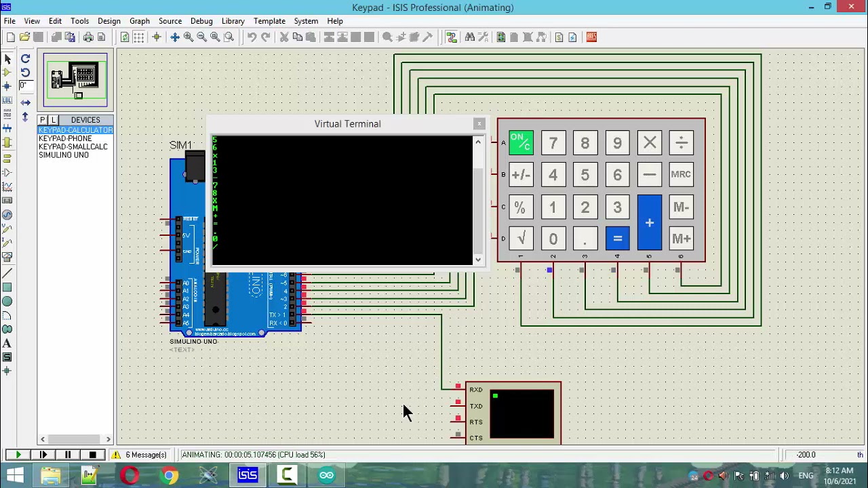Click Virtual Terminal scrollbar down arrow
Viewport: 868px width, 488px height.
click(x=478, y=260)
